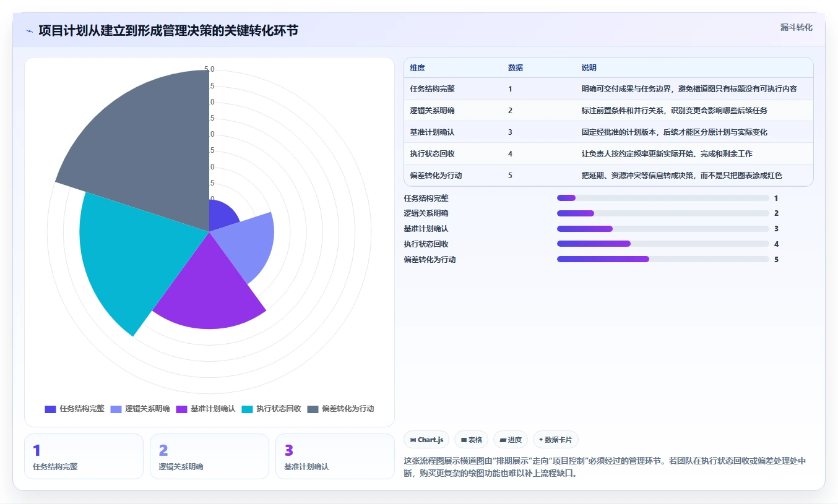Viewport: 838px width, 504px height.
Task: Open the data card numbered 1
Action: pos(84,456)
